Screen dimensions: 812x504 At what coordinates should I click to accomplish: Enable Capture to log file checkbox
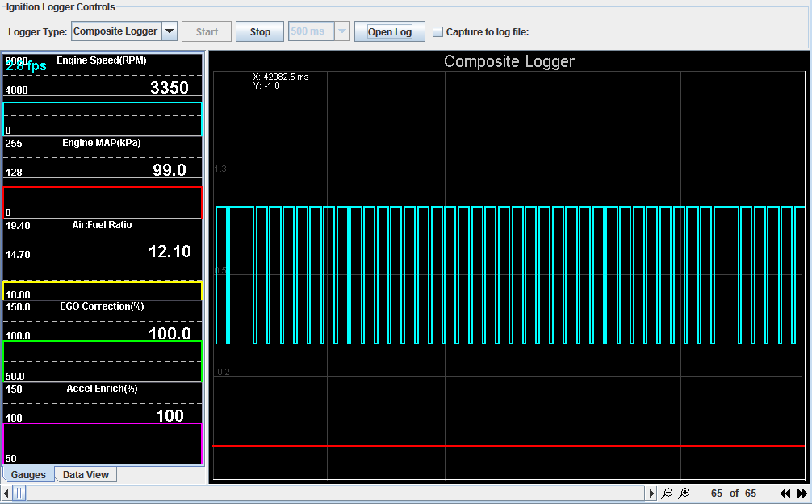tap(438, 32)
